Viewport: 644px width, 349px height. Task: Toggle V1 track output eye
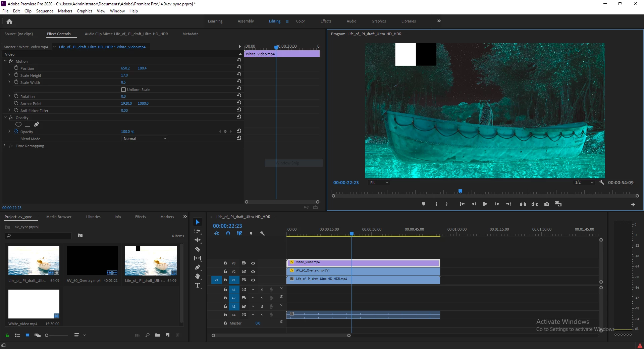pyautogui.click(x=253, y=280)
